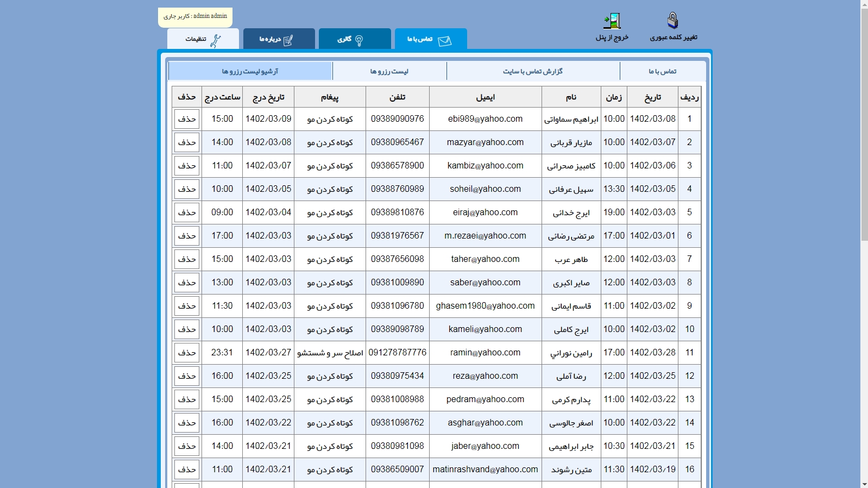Delete row 10 with kameli@yahoo.com

(x=187, y=329)
